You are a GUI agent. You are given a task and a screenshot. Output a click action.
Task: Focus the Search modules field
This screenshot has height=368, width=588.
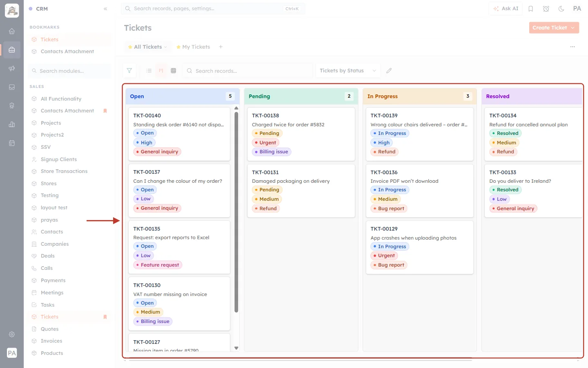click(x=70, y=71)
